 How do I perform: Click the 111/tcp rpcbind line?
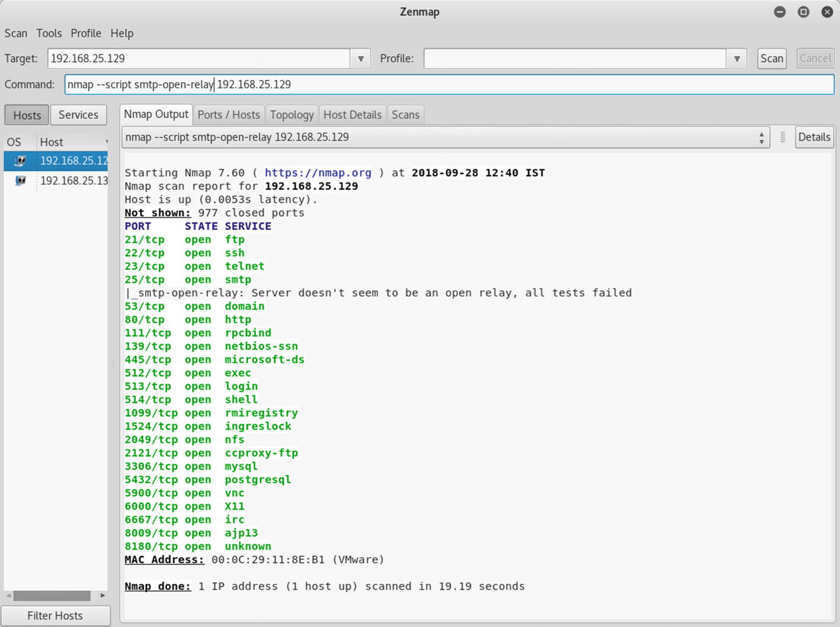coord(198,333)
